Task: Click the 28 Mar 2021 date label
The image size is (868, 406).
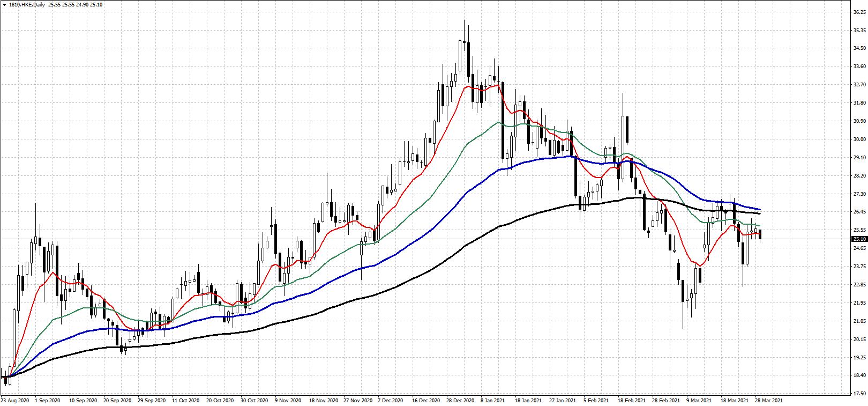Action: tap(769, 401)
